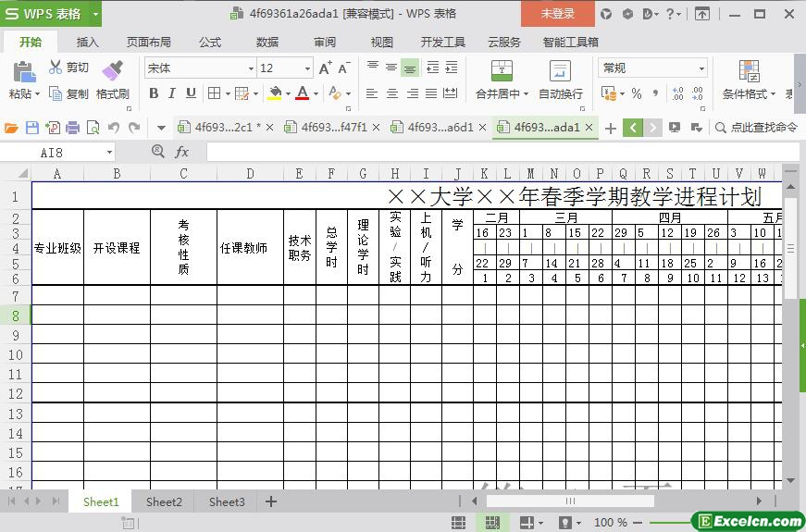806x532 pixels.
Task: Click the 未登录 login button
Action: 557,14
